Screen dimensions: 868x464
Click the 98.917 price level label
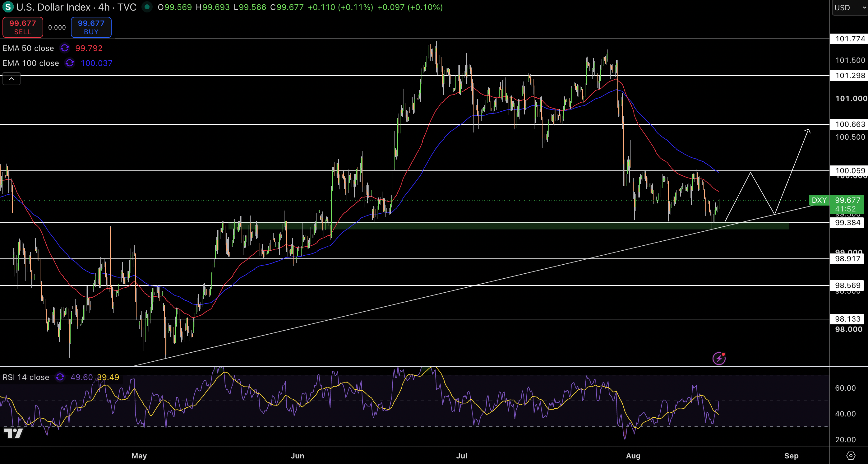848,259
